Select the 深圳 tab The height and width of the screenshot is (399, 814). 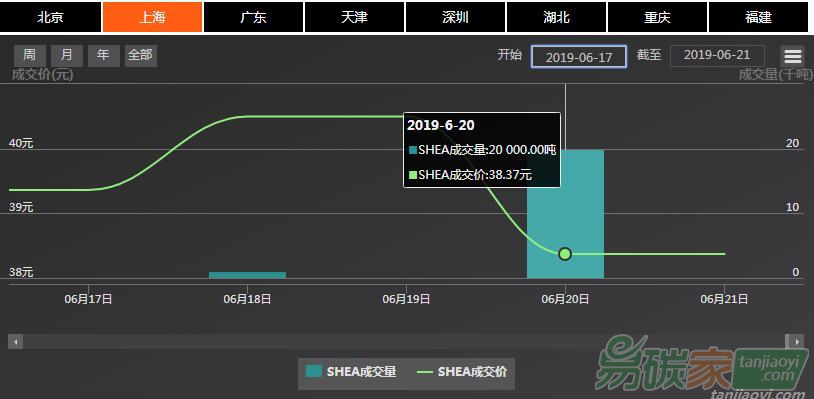[x=455, y=17]
